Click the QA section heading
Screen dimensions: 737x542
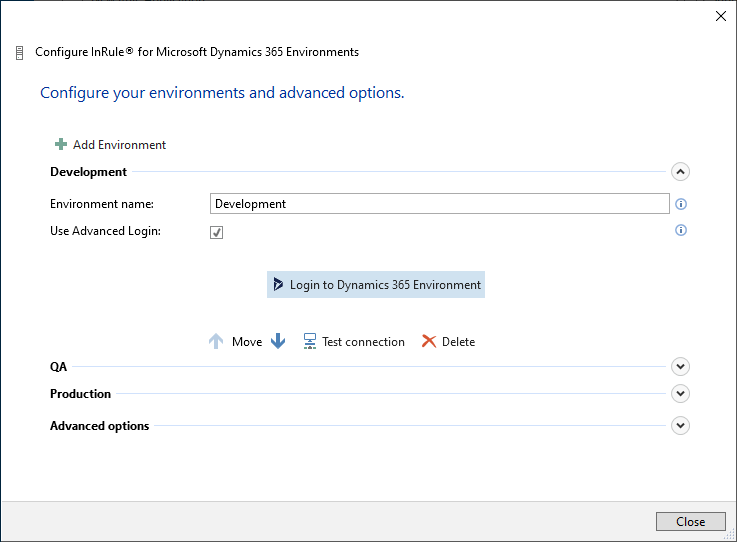(58, 367)
